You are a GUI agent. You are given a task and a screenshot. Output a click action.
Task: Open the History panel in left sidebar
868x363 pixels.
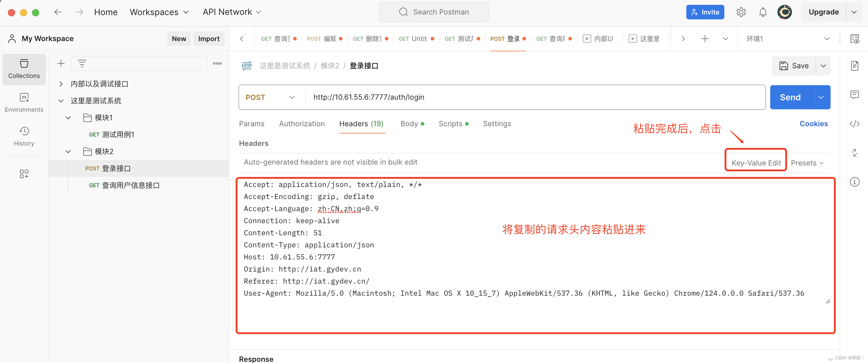(x=24, y=136)
